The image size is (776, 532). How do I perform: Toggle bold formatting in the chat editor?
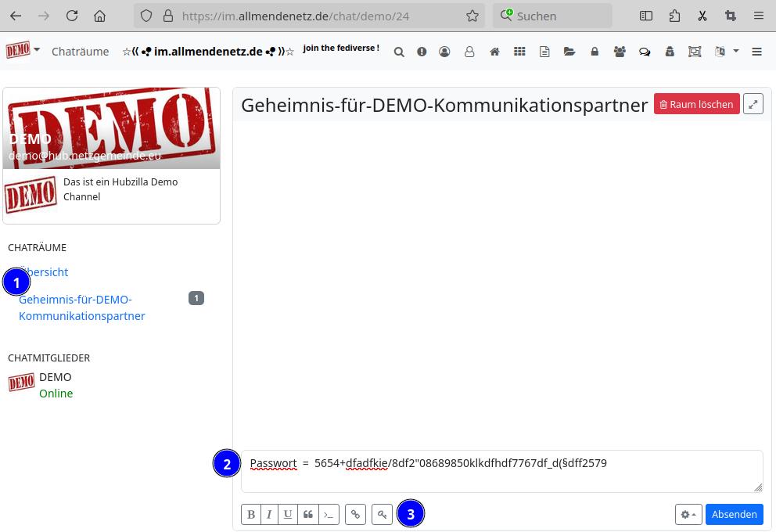tap(251, 514)
